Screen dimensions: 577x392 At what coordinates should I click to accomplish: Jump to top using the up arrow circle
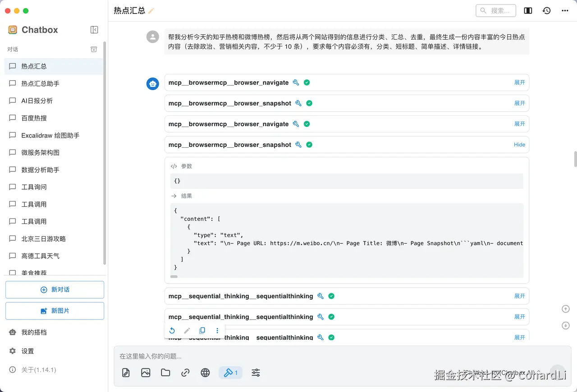(566, 309)
